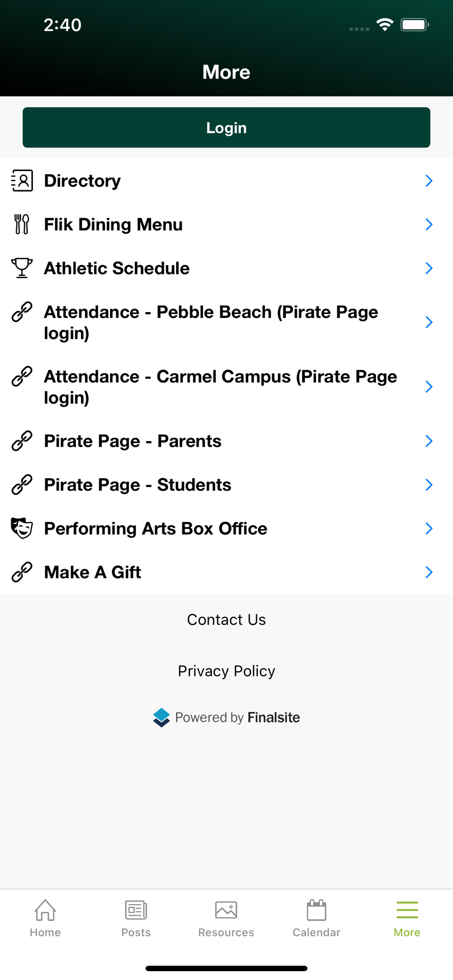
Task: Tap the theater masks Performing Arts icon
Action: click(x=22, y=528)
